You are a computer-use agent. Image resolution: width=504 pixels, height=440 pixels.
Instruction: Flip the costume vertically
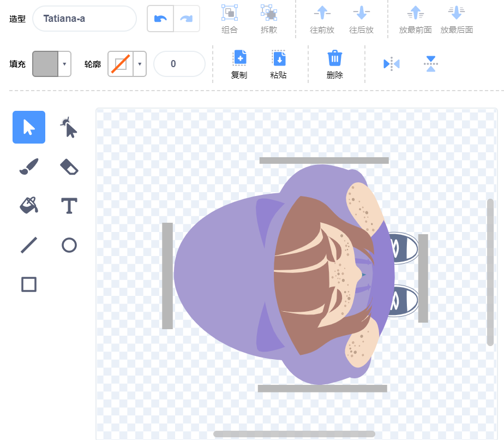pos(431,64)
